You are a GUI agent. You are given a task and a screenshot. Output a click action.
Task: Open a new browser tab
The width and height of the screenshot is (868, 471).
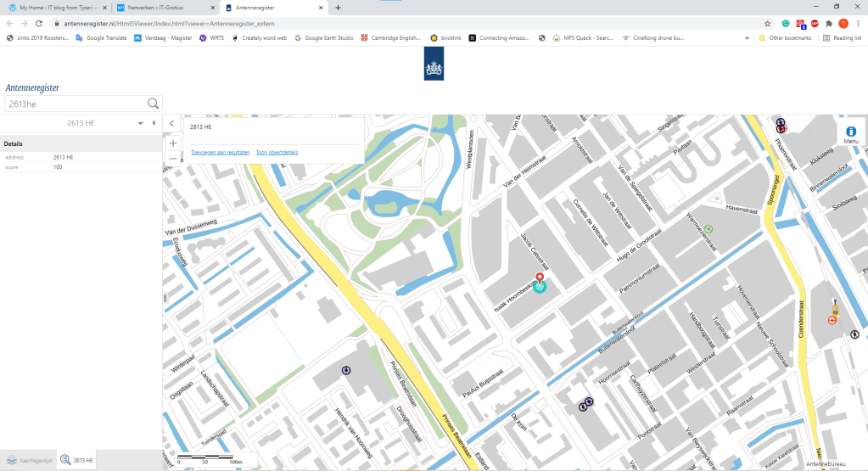[x=338, y=8]
